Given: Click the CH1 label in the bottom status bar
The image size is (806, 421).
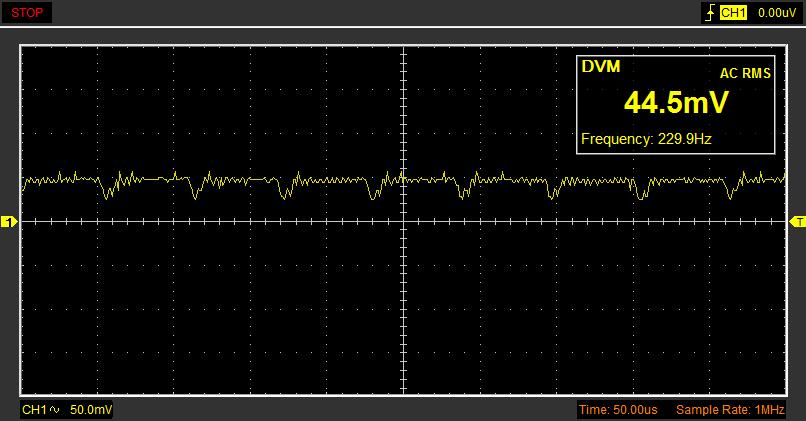Looking at the screenshot, I should tap(35, 410).
